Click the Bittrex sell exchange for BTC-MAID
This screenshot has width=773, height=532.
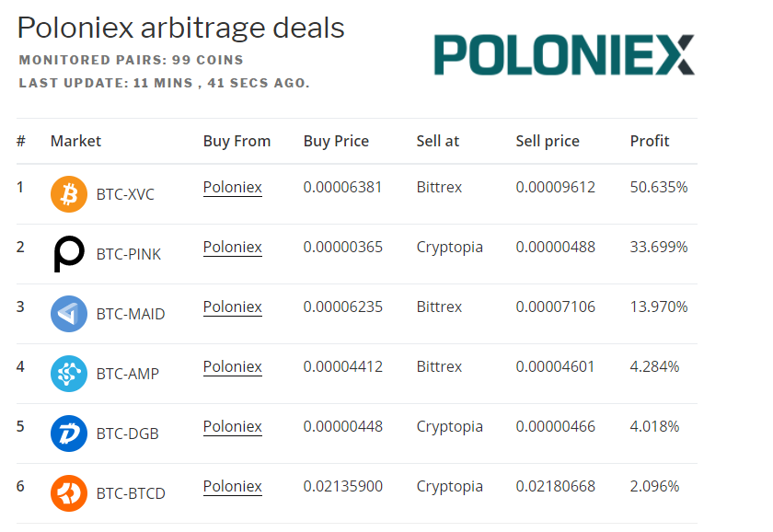tap(439, 306)
